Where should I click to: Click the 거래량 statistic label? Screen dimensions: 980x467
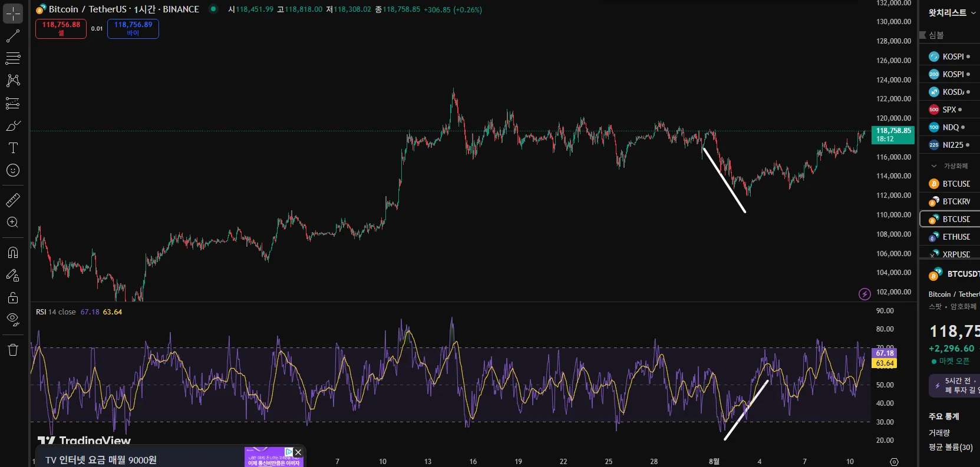point(939,433)
